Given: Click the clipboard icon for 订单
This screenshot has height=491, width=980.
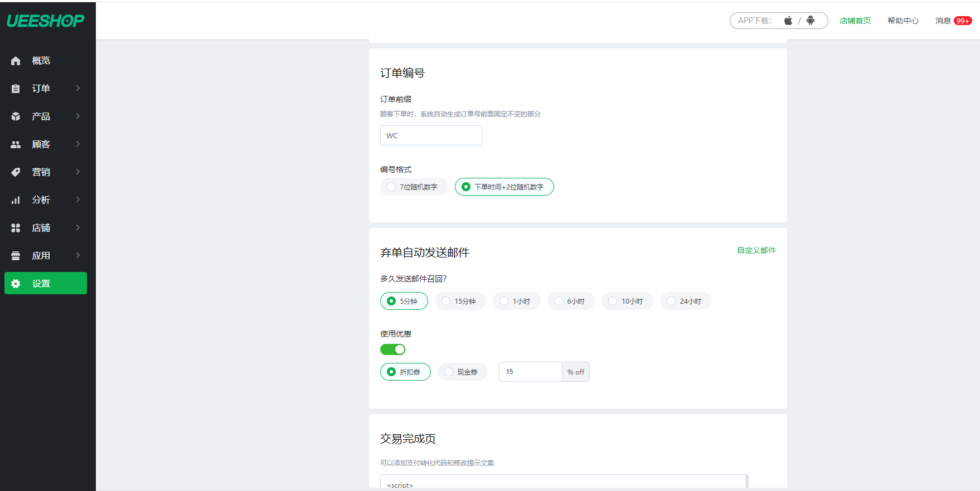Looking at the screenshot, I should (16, 89).
